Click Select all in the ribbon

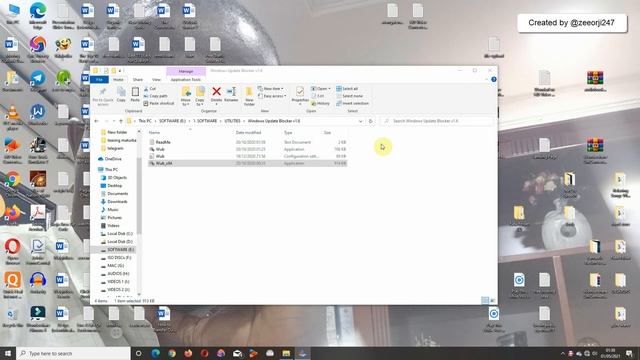[347, 89]
